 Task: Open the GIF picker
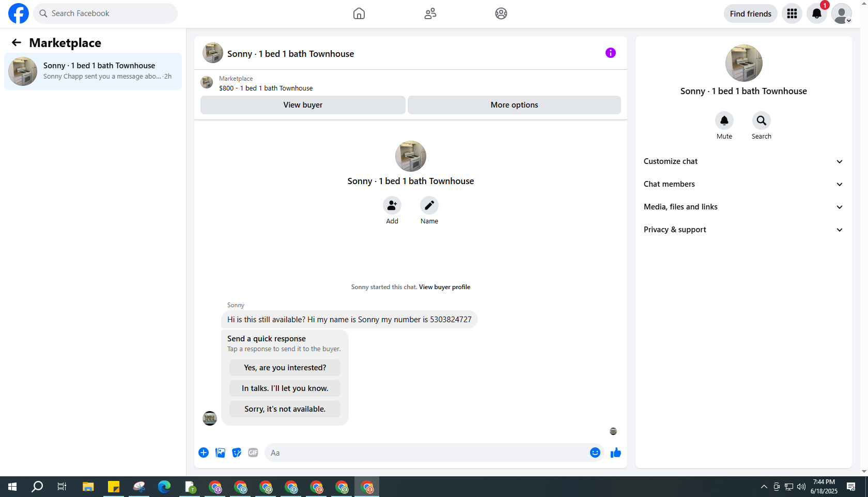(x=253, y=453)
